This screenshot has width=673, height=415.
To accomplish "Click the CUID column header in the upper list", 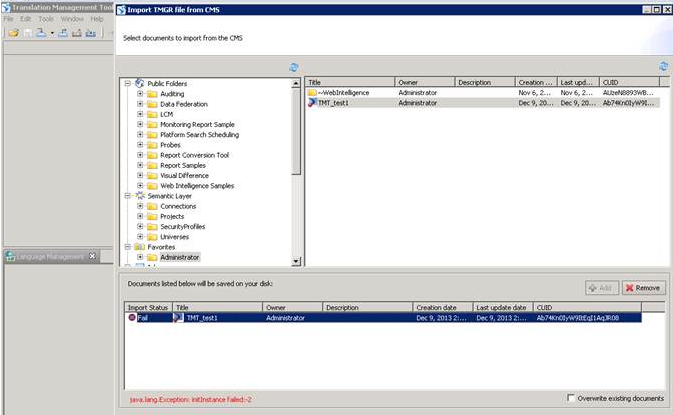I will pyautogui.click(x=629, y=82).
